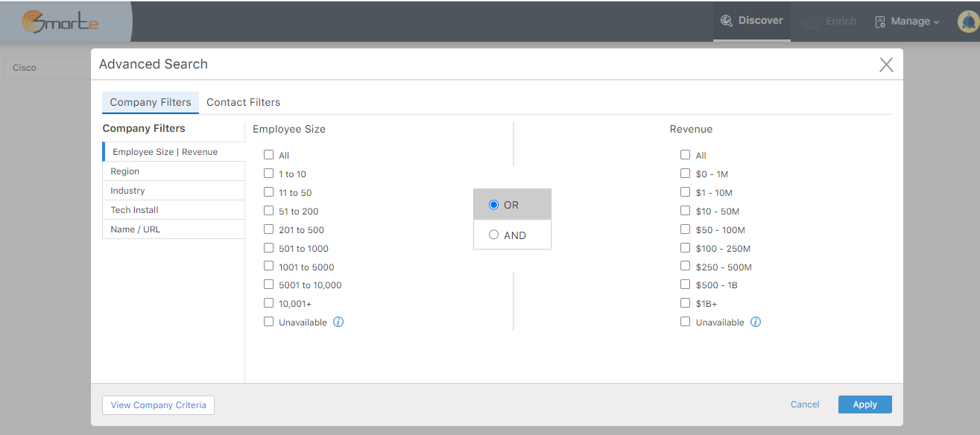Check the $1B+ revenue checkbox
This screenshot has width=980, height=435.
point(685,302)
